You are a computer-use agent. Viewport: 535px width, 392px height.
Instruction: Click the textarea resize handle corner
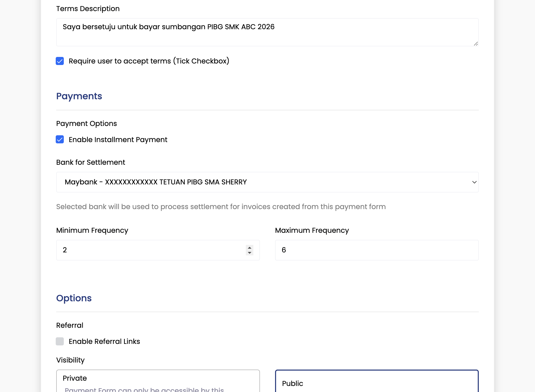pos(476,44)
